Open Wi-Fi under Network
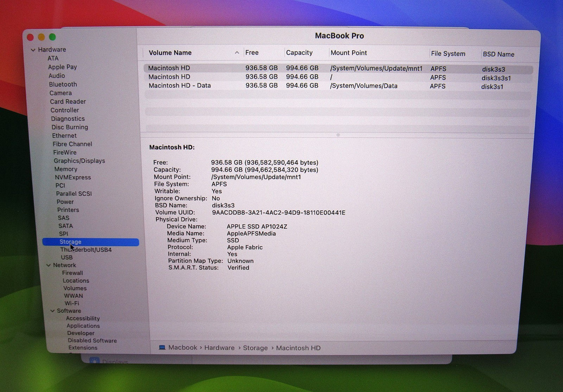The width and height of the screenshot is (563, 392). (72, 303)
